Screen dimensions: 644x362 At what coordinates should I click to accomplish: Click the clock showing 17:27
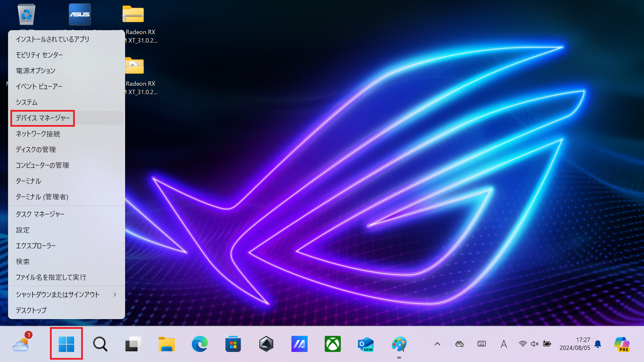pyautogui.click(x=575, y=344)
